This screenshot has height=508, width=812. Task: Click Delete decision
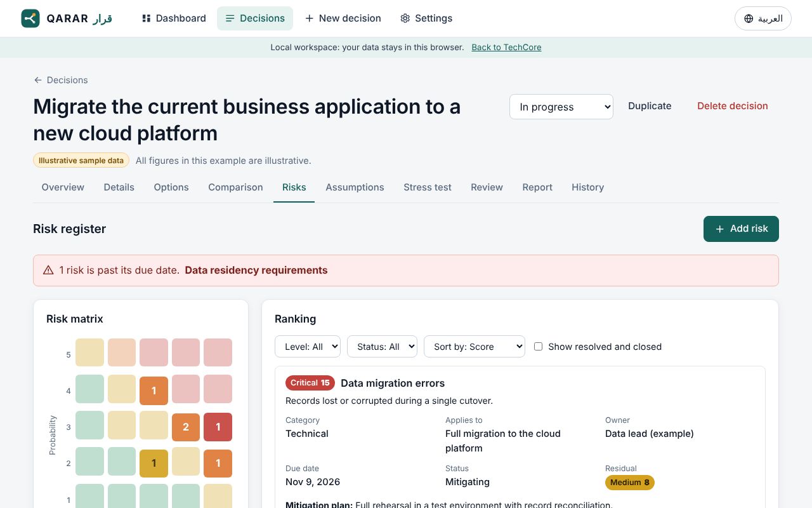[x=733, y=106]
